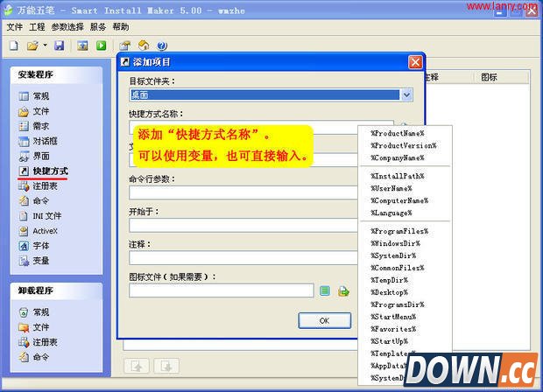Screen dimensions: 543x392
Task: Select 文件 under 卸载程序
Action: click(34, 327)
